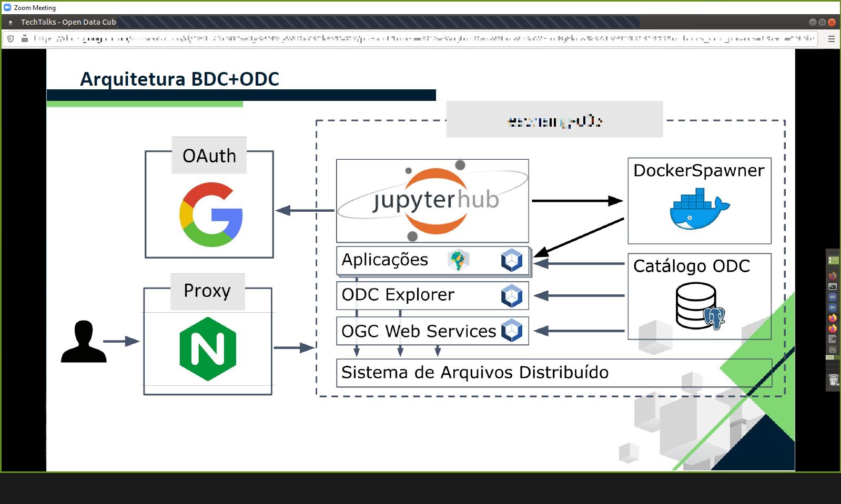Open the browser hamburger menu
Screen dimensions: 841x504
(x=832, y=39)
